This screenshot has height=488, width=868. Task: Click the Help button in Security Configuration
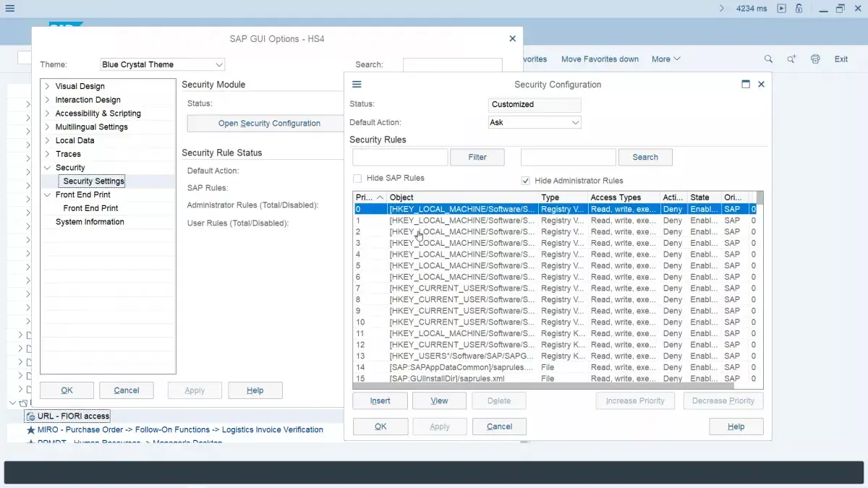736,427
